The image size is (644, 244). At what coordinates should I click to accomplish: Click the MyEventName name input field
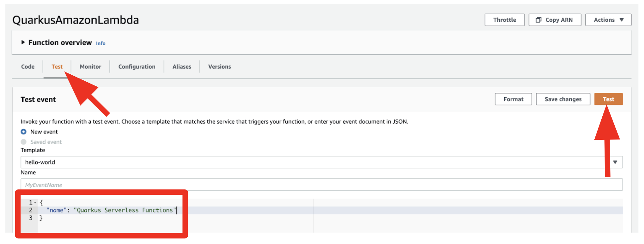point(321,185)
